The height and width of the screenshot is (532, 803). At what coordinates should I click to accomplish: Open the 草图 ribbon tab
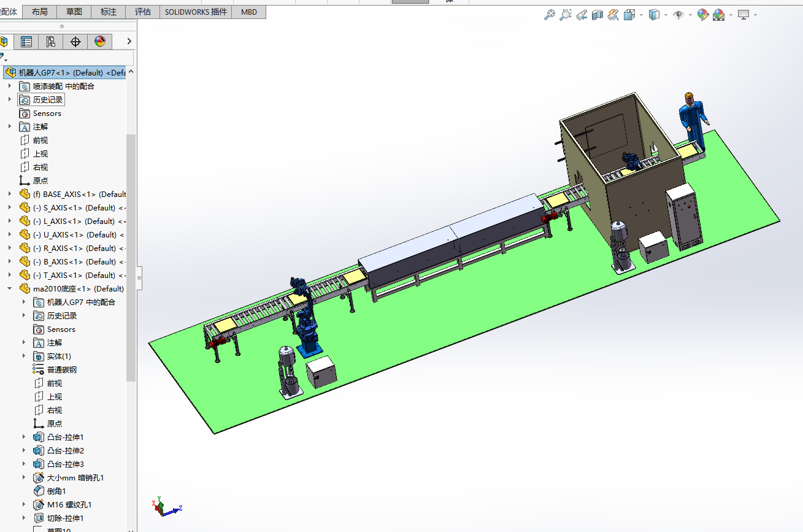(x=74, y=12)
